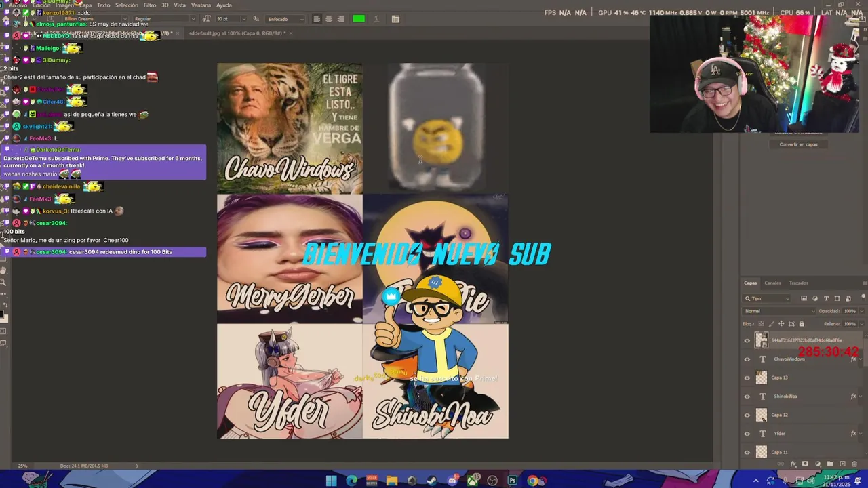Image resolution: width=868 pixels, height=488 pixels.
Task: Align text left in options bar
Action: click(x=317, y=19)
